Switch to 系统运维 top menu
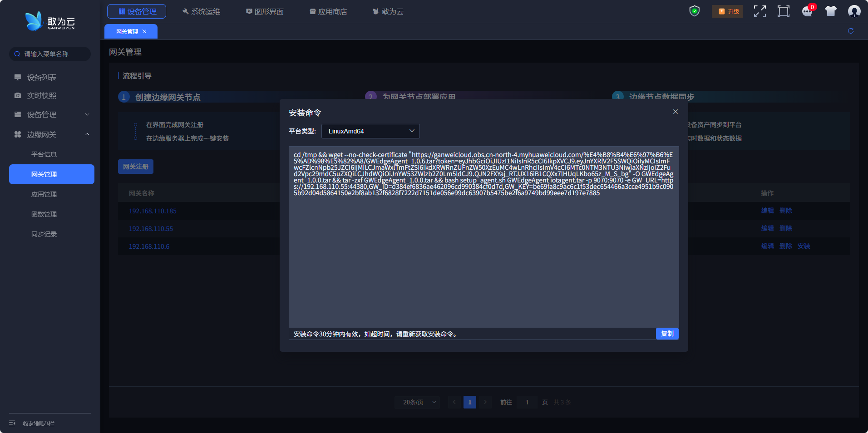 201,11
